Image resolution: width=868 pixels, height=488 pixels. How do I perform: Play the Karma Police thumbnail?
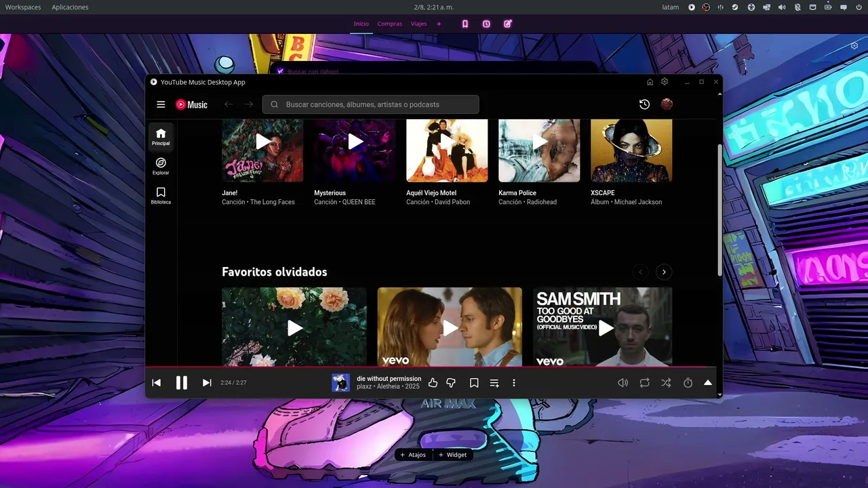[x=539, y=142]
